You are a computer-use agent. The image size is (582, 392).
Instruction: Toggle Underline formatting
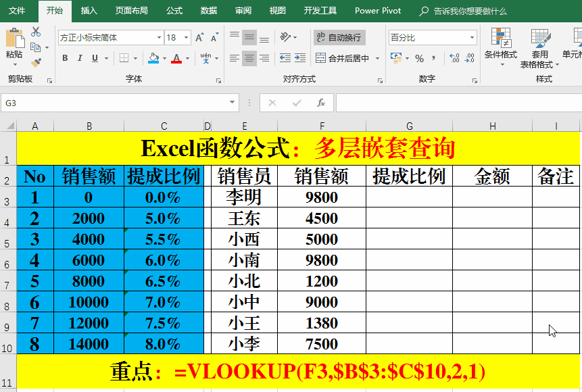tap(95, 58)
